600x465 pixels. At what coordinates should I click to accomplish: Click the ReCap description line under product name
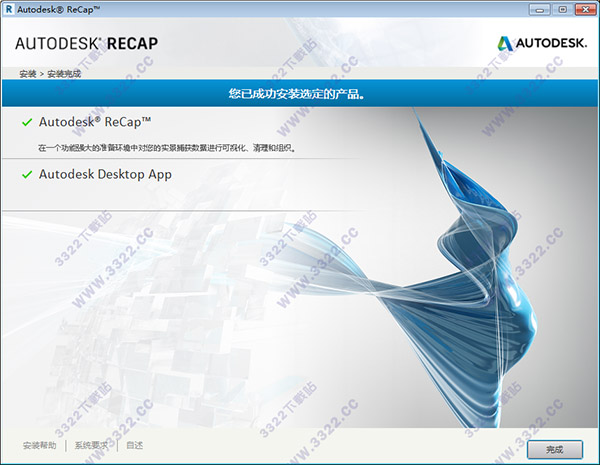pos(167,148)
